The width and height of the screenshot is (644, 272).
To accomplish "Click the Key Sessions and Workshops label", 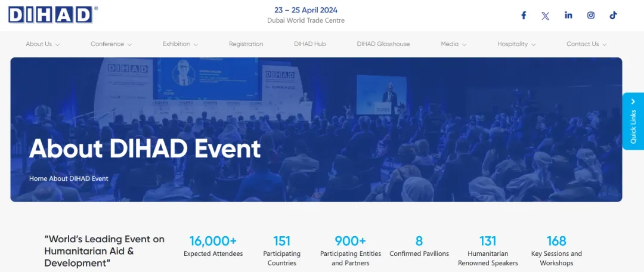I will [556, 258].
